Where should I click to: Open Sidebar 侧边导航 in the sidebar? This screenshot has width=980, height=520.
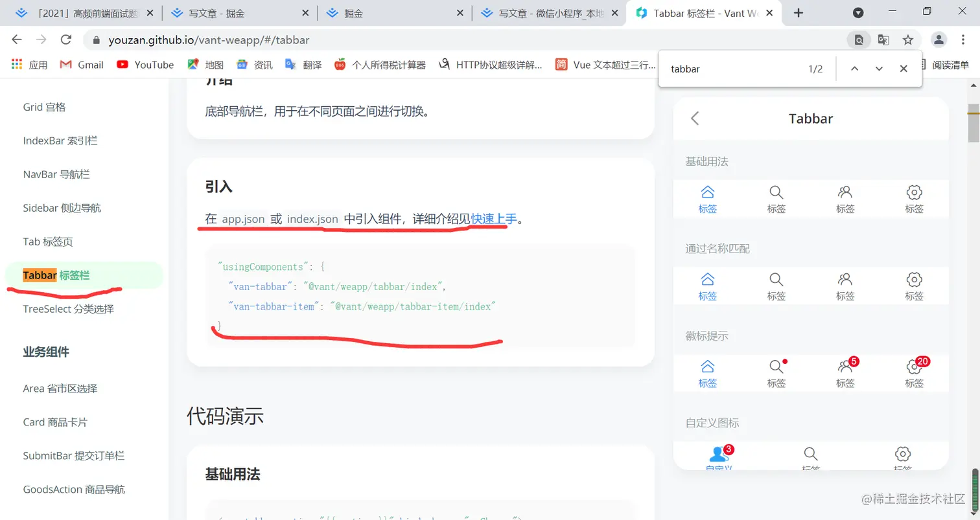coord(62,208)
